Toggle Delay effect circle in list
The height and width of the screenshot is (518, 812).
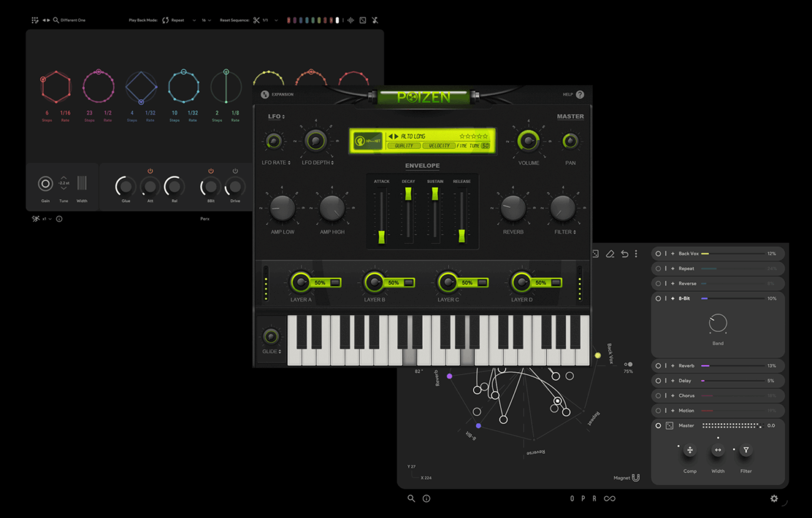click(658, 381)
